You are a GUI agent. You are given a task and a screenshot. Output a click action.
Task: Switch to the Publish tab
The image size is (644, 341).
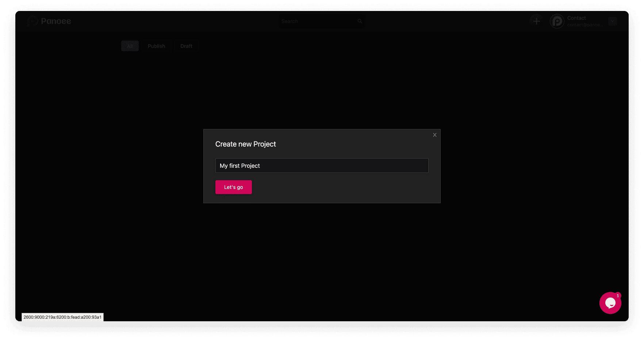[x=156, y=46]
